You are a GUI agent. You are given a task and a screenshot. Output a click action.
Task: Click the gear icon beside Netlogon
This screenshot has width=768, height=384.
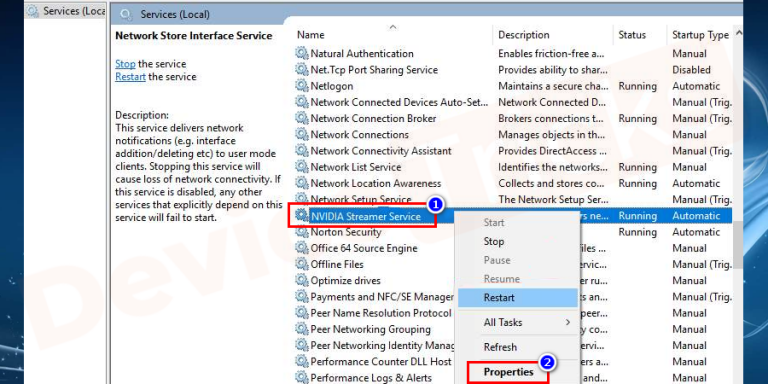302,86
